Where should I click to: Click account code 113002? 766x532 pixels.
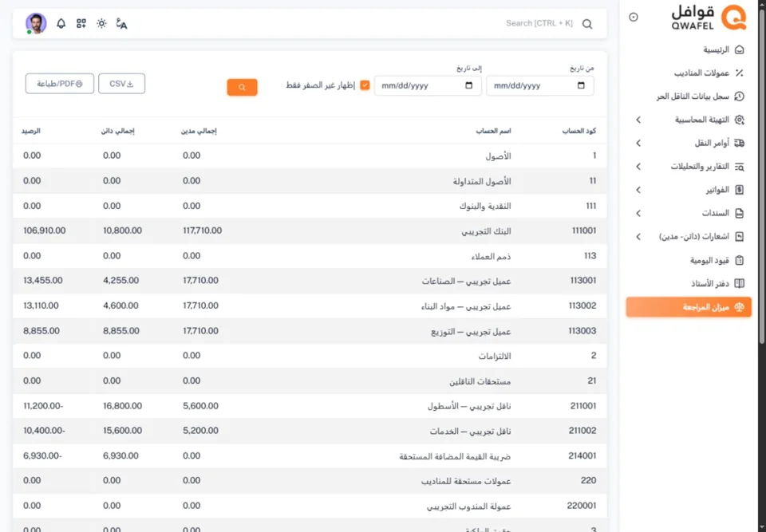point(582,305)
